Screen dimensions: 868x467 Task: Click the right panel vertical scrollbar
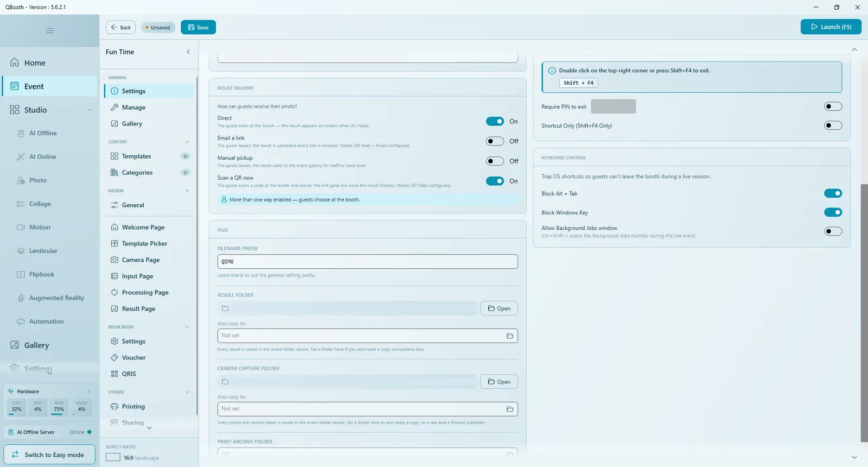pyautogui.click(x=864, y=313)
